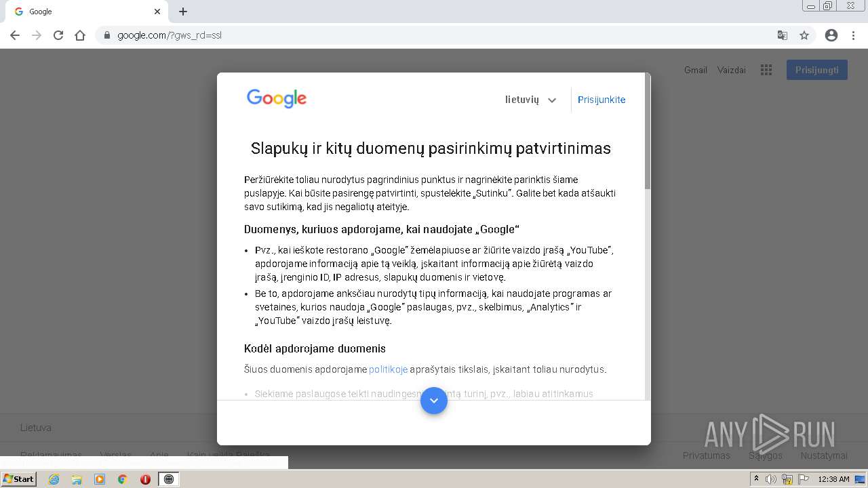The width and height of the screenshot is (868, 488).
Task: Click the volume speaker tray icon
Action: point(771,479)
